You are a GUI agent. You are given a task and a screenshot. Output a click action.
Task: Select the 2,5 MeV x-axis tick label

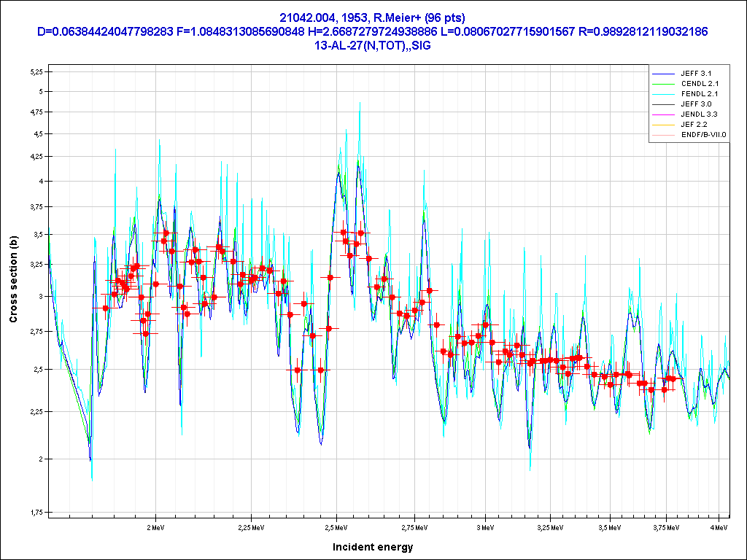[335, 526]
